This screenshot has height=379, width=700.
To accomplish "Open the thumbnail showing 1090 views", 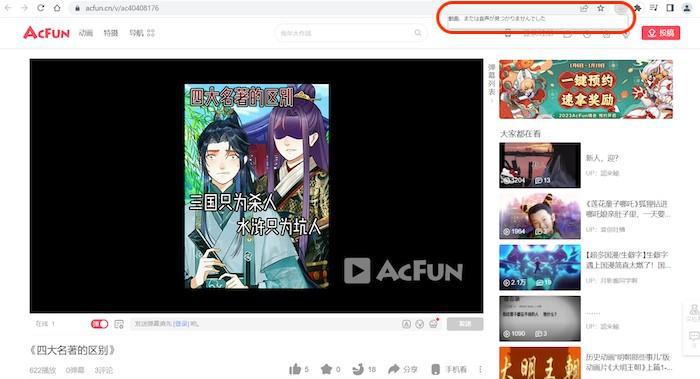I will [x=540, y=318].
